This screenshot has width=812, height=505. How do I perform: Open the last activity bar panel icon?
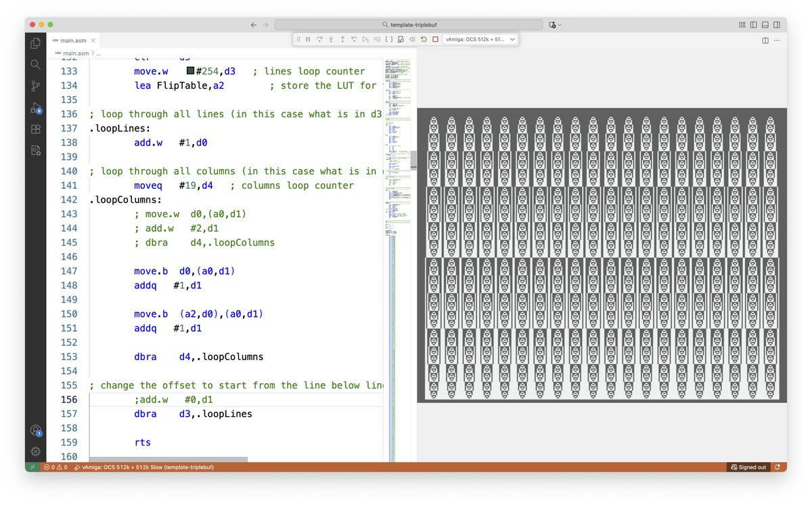pos(35,151)
